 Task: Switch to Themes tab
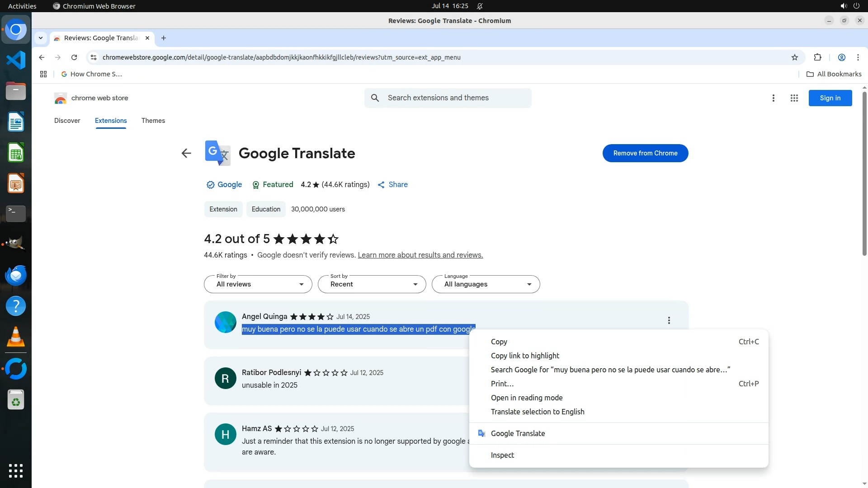click(153, 121)
